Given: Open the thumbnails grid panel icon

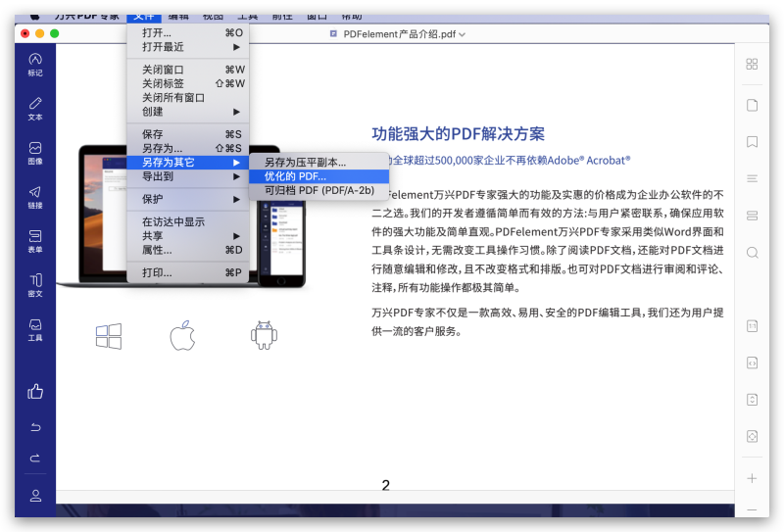Looking at the screenshot, I should click(x=752, y=64).
